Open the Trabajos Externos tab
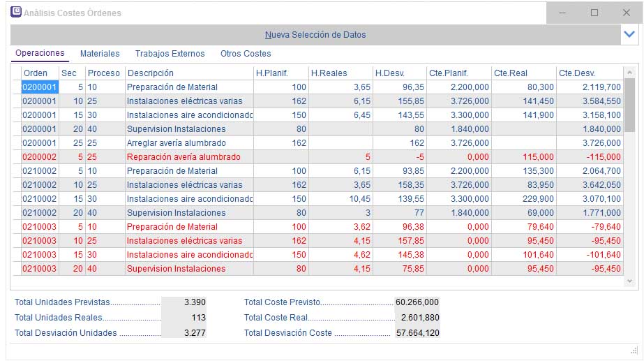 170,54
